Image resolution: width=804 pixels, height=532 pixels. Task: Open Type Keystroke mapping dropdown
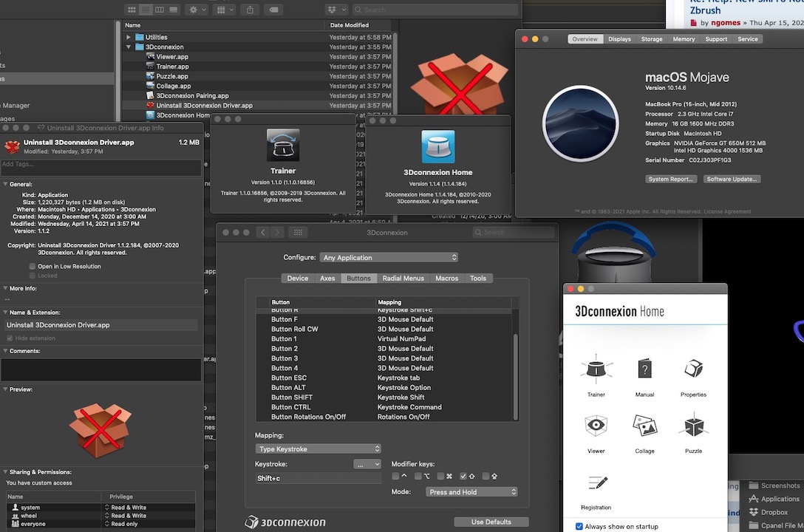[x=318, y=449]
